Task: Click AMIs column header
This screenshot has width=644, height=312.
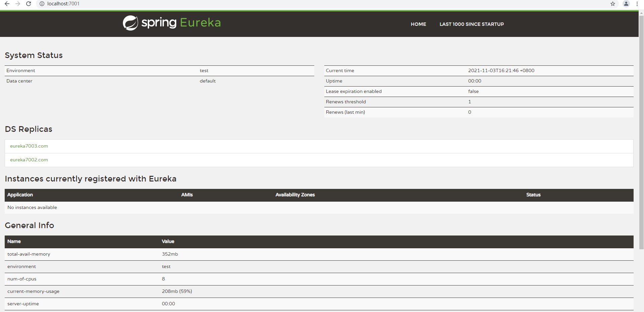Action: pyautogui.click(x=187, y=195)
